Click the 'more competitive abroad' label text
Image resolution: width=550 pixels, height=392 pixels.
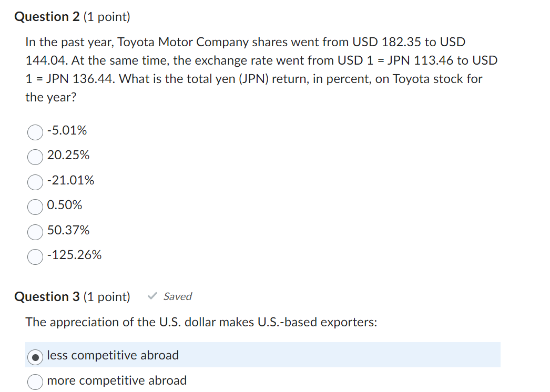tap(117, 380)
